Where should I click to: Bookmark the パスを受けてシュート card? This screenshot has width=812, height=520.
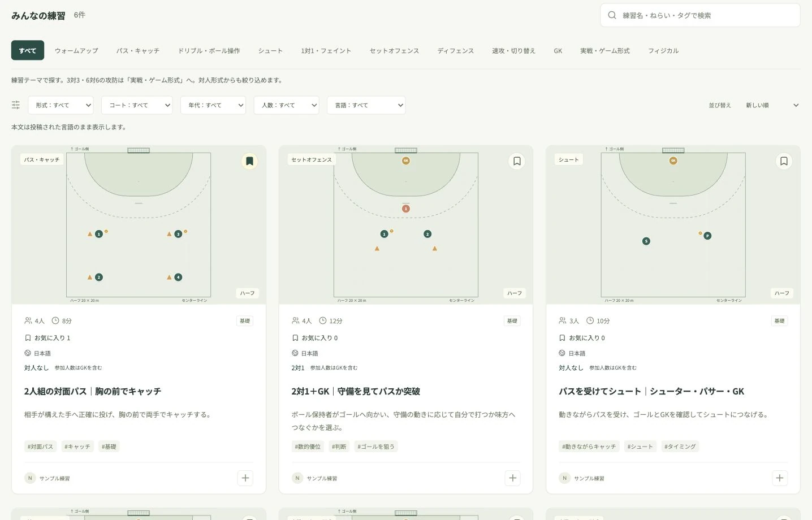784,161
